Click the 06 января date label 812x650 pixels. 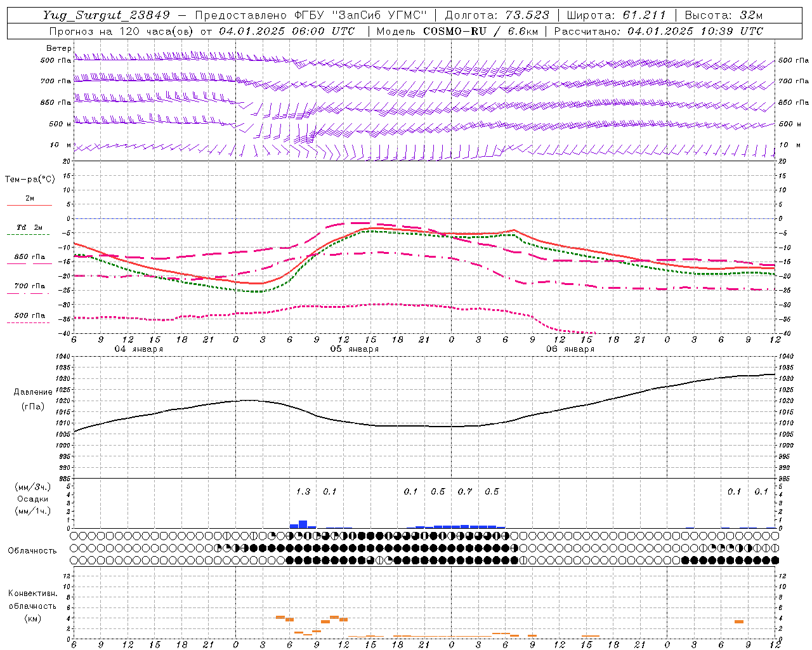570,349
